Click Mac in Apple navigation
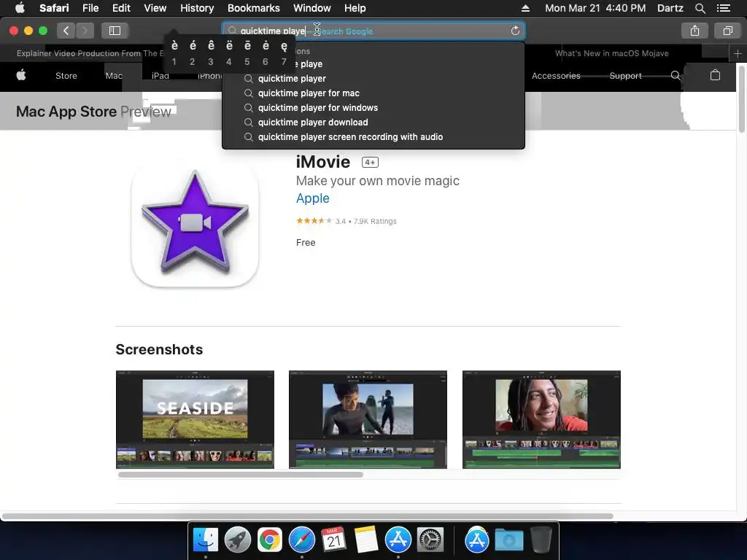Screen dimensions: 747x560 coord(115,76)
